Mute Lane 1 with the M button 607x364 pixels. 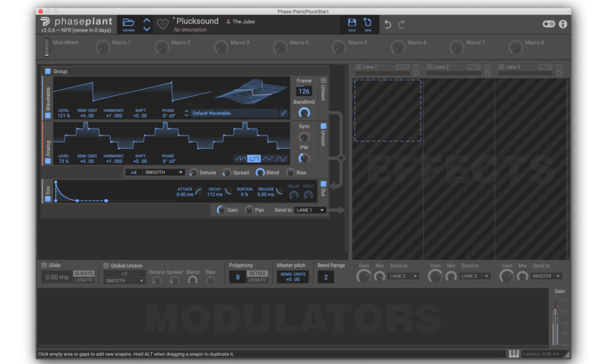click(x=416, y=67)
